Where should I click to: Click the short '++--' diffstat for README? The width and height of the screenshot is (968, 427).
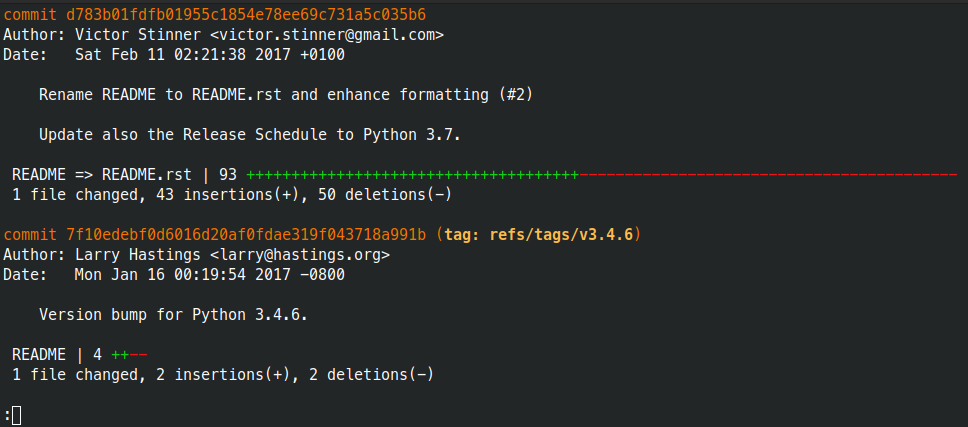pos(129,354)
